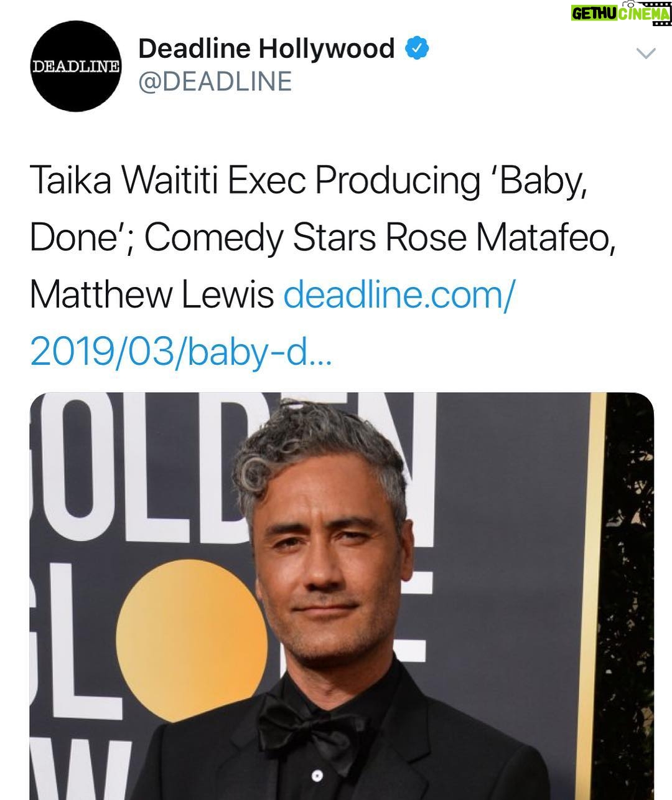Click the green GETHU watermark box
672x800 pixels.
click(594, 13)
